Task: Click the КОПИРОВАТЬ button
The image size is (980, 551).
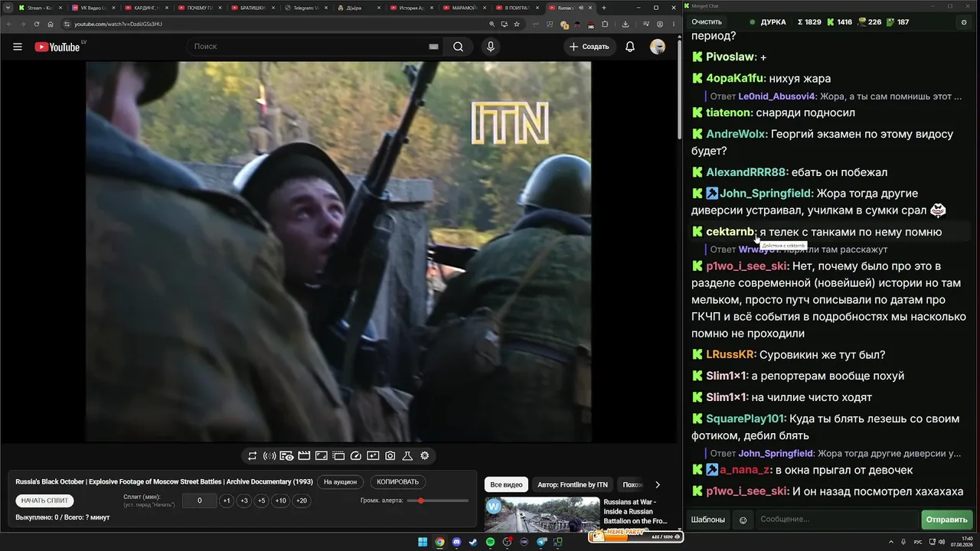Action: tap(398, 482)
